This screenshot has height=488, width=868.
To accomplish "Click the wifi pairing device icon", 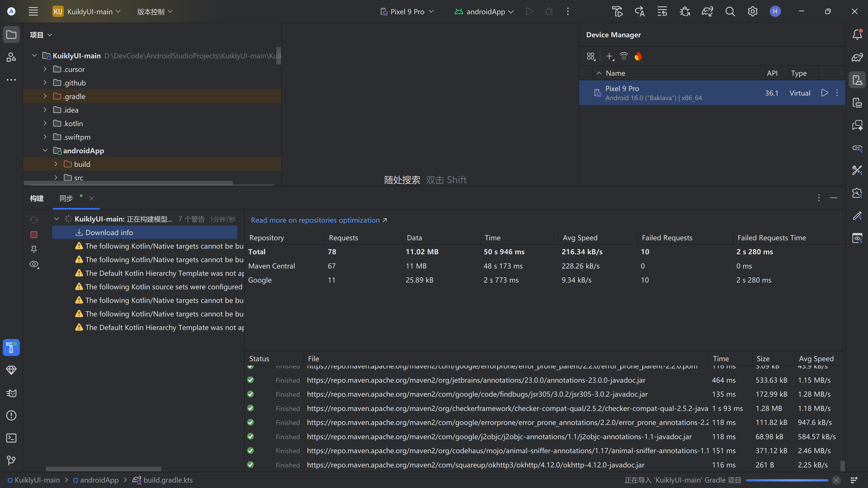I will [x=624, y=56].
